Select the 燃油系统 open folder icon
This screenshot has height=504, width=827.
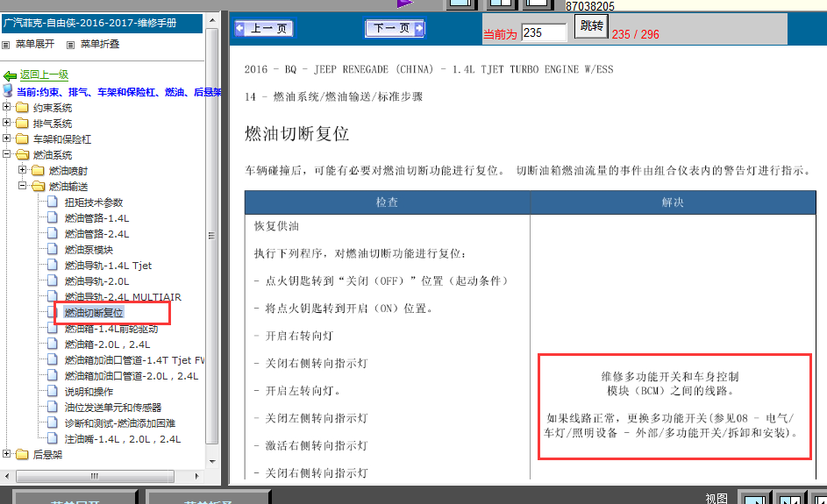(x=22, y=155)
